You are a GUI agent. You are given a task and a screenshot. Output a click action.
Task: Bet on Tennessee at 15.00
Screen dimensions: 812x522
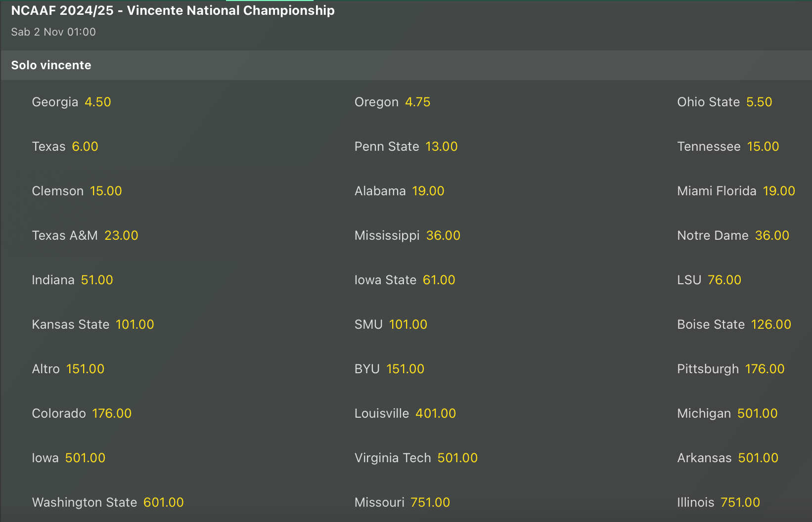727,146
